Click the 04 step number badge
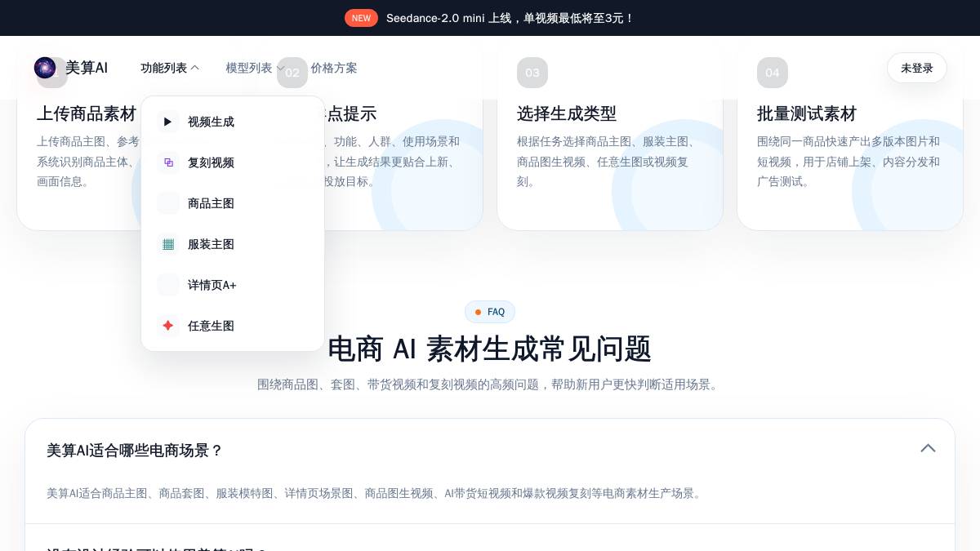 pos(773,73)
